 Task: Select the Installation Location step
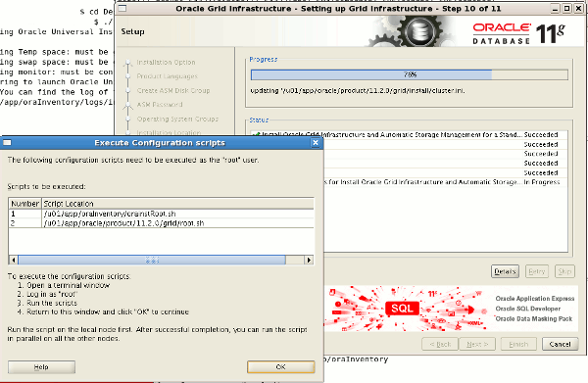(x=169, y=132)
